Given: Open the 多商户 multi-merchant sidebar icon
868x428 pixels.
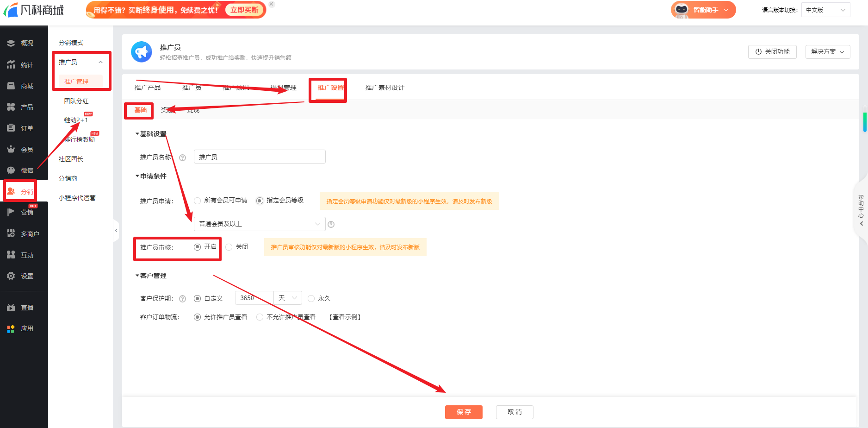Looking at the screenshot, I should point(11,234).
